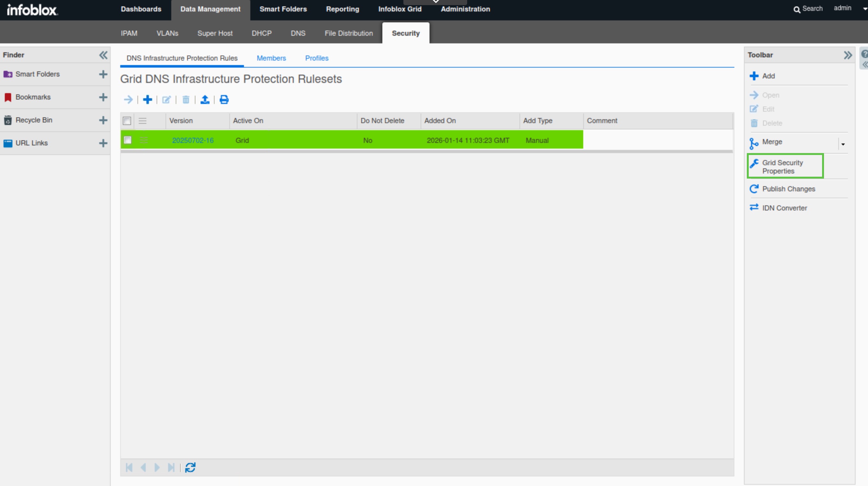
Task: Select the checkbox for ruleset 20250702-16
Action: [128, 140]
